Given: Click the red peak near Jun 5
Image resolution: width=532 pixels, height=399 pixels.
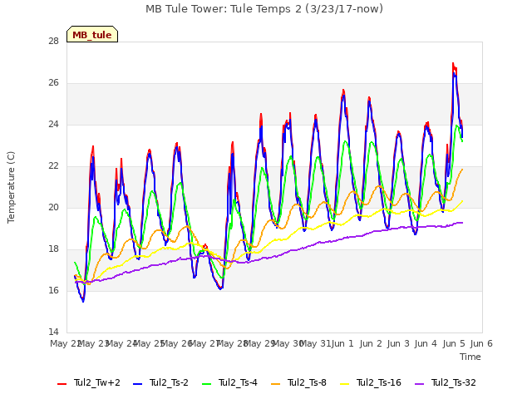Looking at the screenshot, I should (453, 65).
